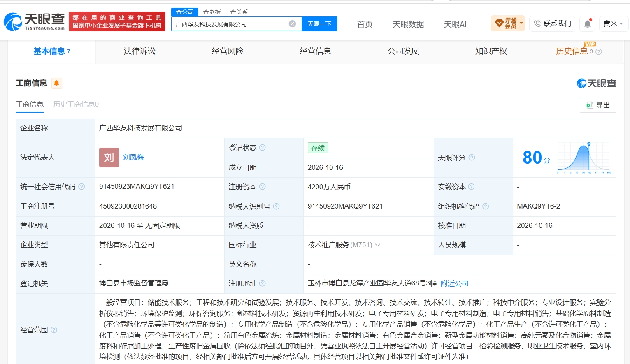Open the 公司发展 tab
The height and width of the screenshot is (364, 630).
coord(403,51)
